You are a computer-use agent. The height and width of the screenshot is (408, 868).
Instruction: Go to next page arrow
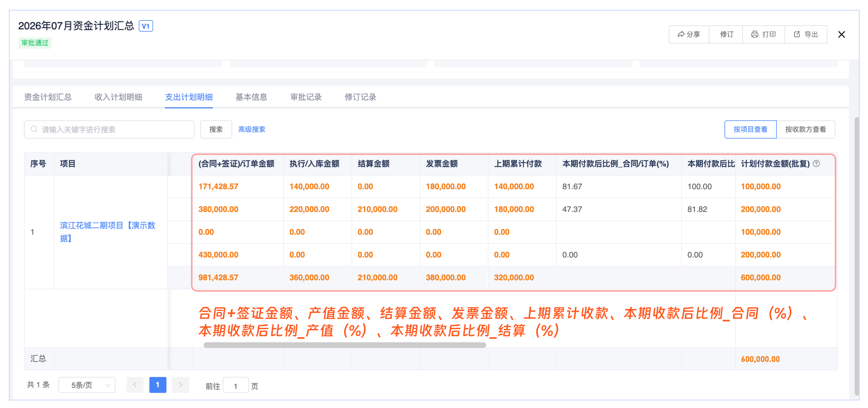(180, 385)
